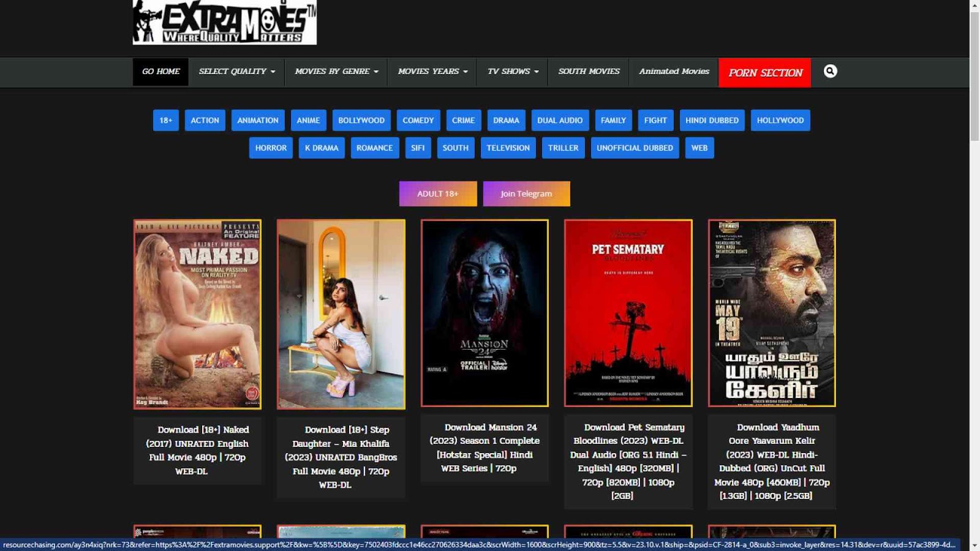
Task: Select the HOLLYWOOD tag
Action: pyautogui.click(x=780, y=121)
